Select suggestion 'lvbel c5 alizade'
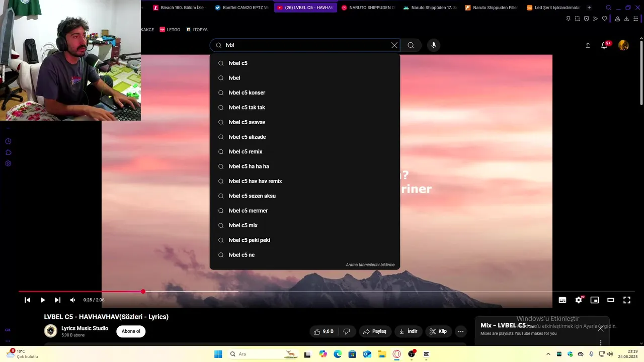The width and height of the screenshot is (644, 362). (305, 137)
